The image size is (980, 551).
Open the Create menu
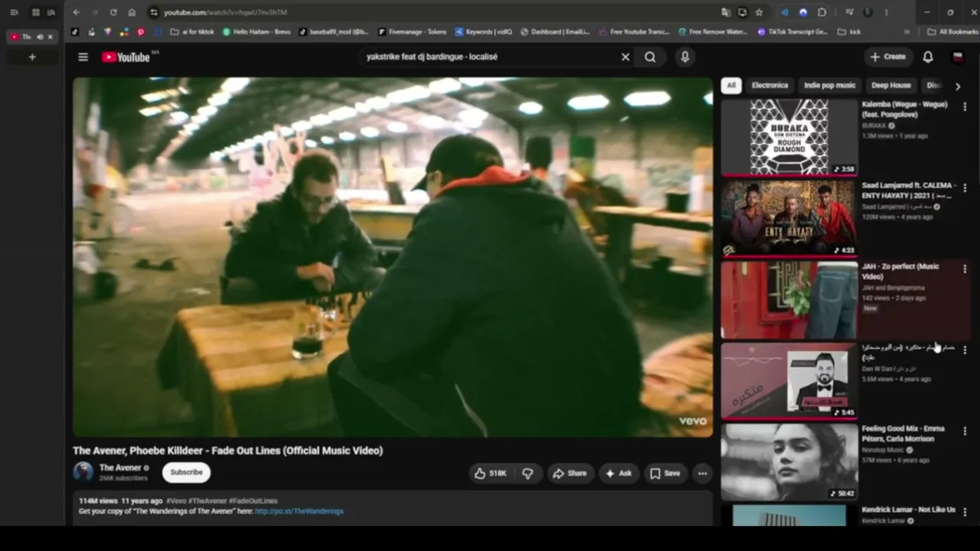[x=887, y=57]
